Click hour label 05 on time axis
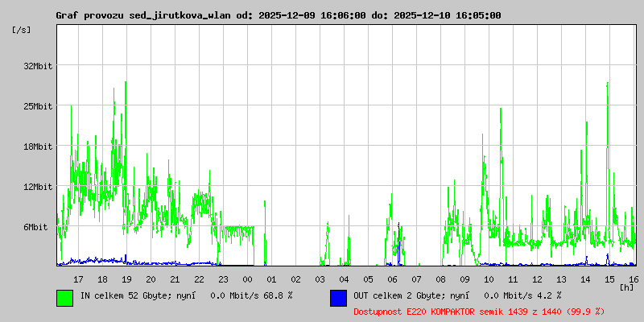This screenshot has width=644, height=322. click(x=368, y=279)
